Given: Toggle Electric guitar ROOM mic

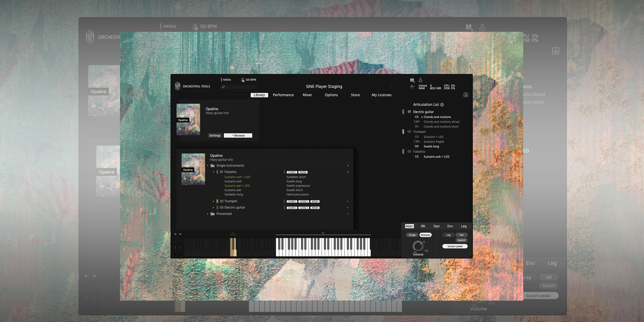Looking at the screenshot, I should point(315,208).
